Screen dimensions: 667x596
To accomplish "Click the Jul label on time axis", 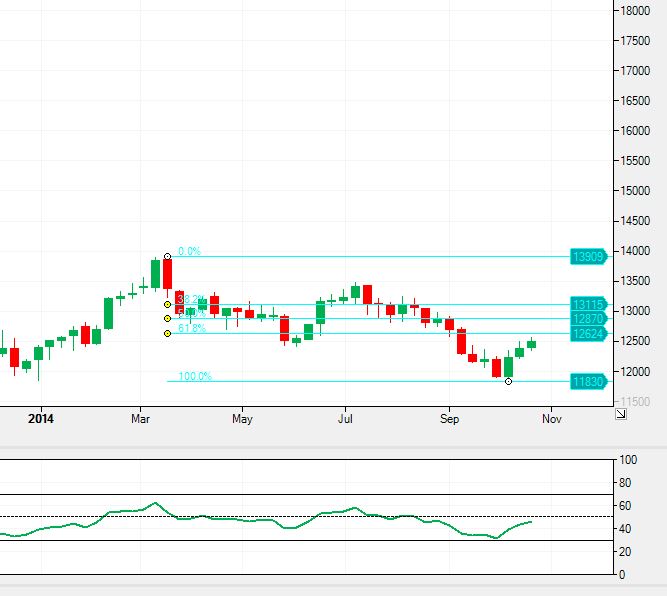I will tap(345, 420).
